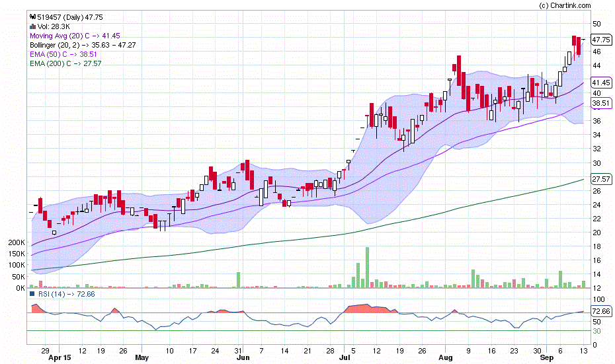This screenshot has height=364, width=615.
Task: Click the 100K volume axis label
Action: (x=17, y=266)
